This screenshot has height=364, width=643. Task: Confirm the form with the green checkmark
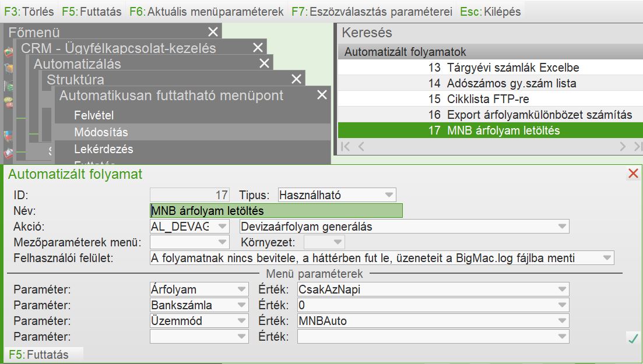tap(633, 338)
